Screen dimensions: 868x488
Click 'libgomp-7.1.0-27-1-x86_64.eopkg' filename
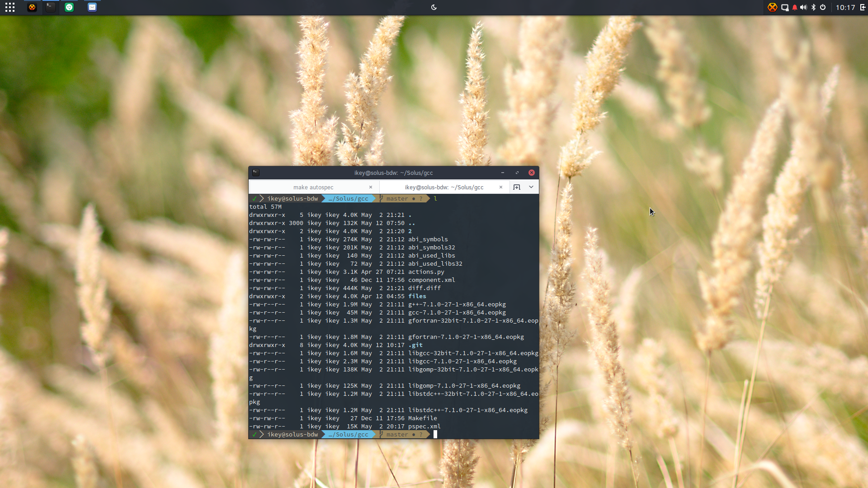(464, 386)
